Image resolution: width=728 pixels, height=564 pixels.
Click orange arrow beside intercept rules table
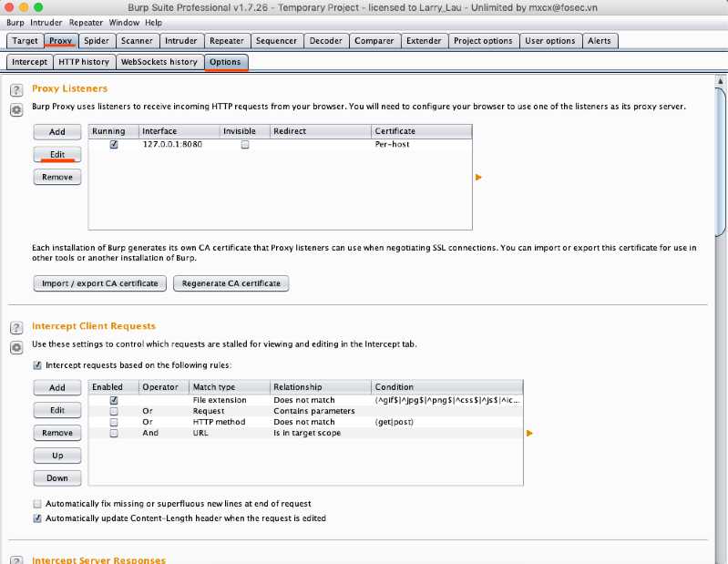pos(529,433)
